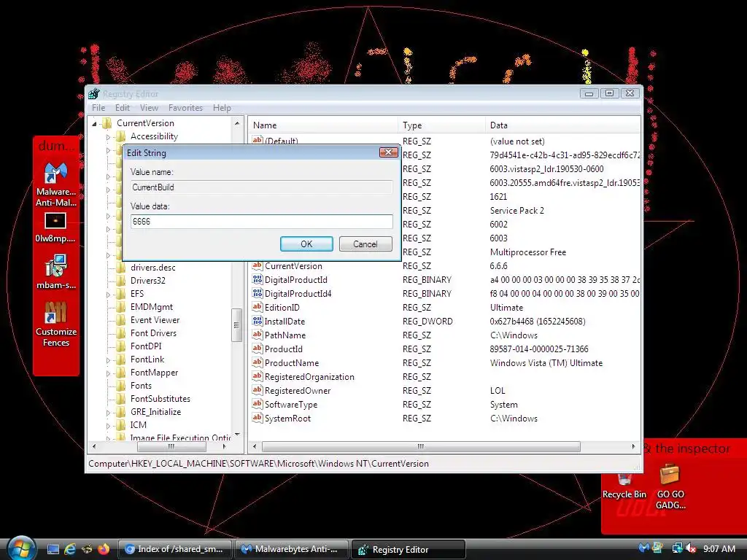Click the 9:07 AM taskbar clock
This screenshot has height=560, width=747.
(719, 548)
